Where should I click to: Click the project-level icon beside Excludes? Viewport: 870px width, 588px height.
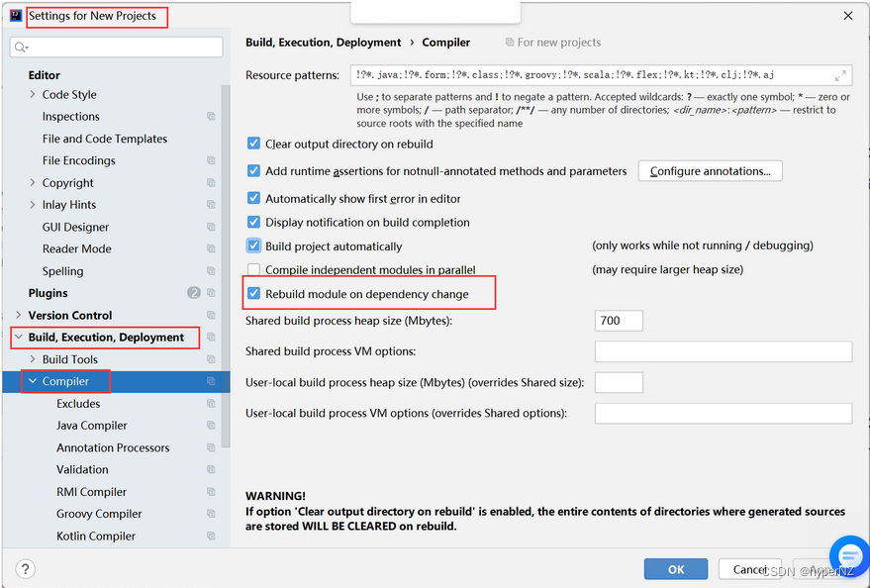pos(211,403)
